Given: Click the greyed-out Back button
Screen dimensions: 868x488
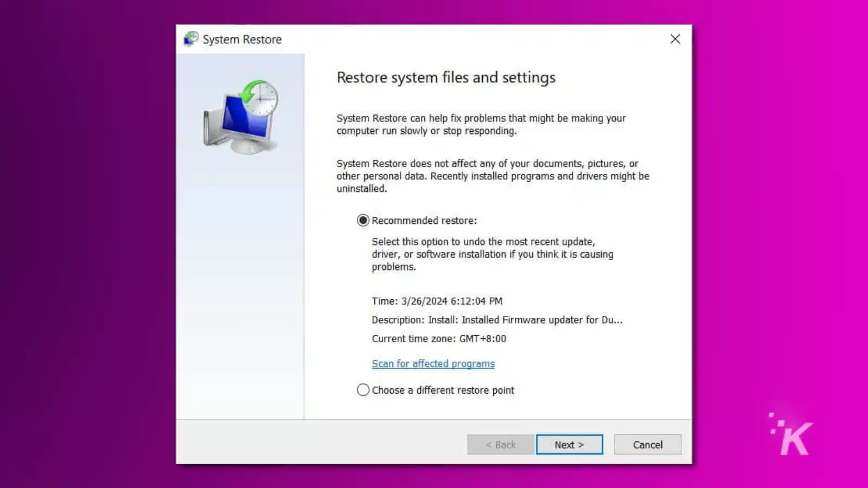Looking at the screenshot, I should pos(501,445).
